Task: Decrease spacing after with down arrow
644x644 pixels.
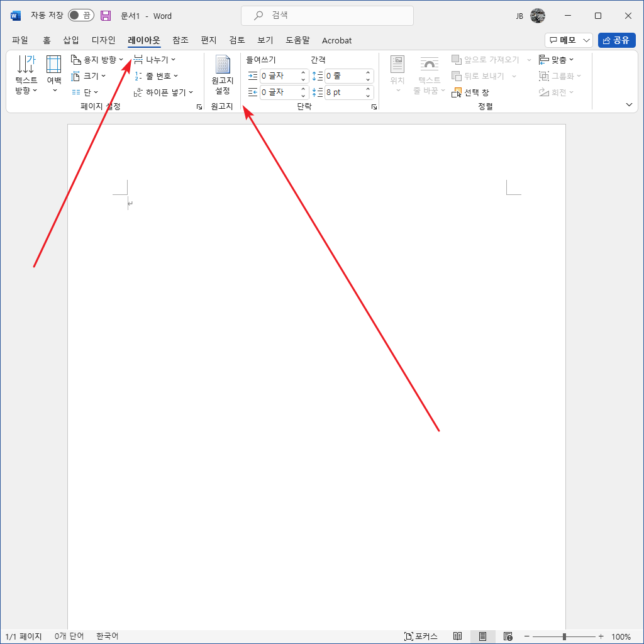Action: click(x=368, y=96)
